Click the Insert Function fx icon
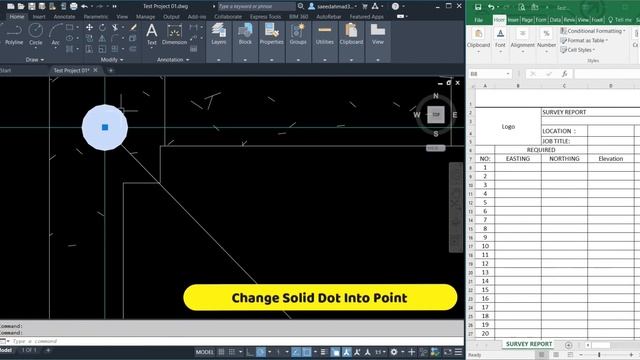 point(564,74)
